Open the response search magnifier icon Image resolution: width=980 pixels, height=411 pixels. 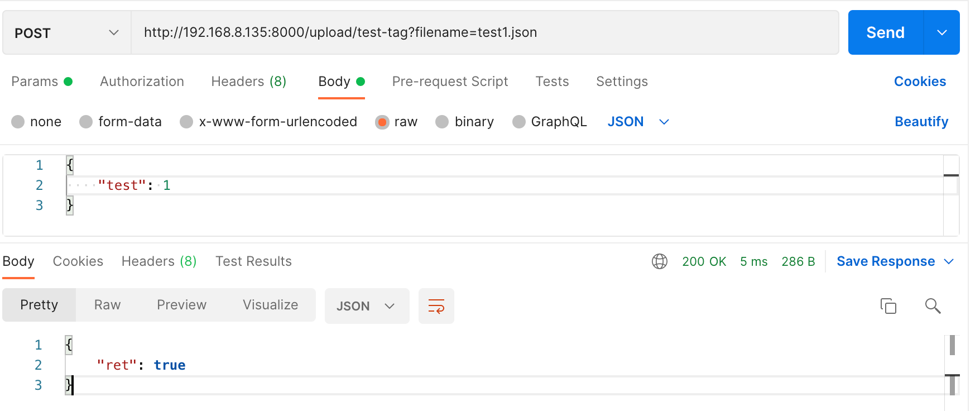tap(933, 306)
